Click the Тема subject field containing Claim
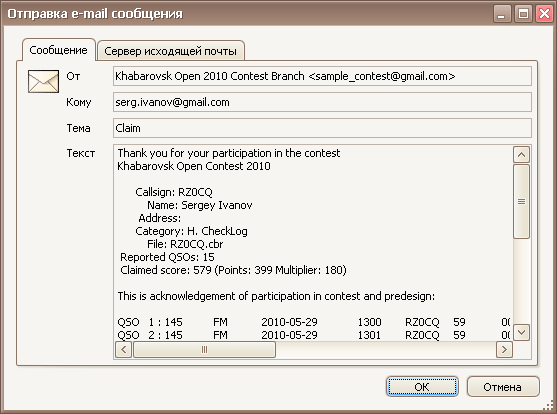The width and height of the screenshot is (557, 414). 322,128
